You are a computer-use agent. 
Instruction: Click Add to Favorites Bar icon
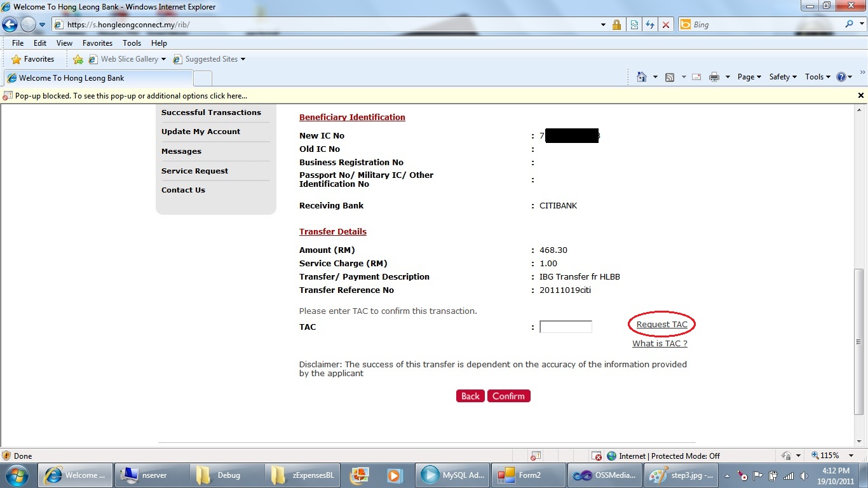[x=78, y=59]
